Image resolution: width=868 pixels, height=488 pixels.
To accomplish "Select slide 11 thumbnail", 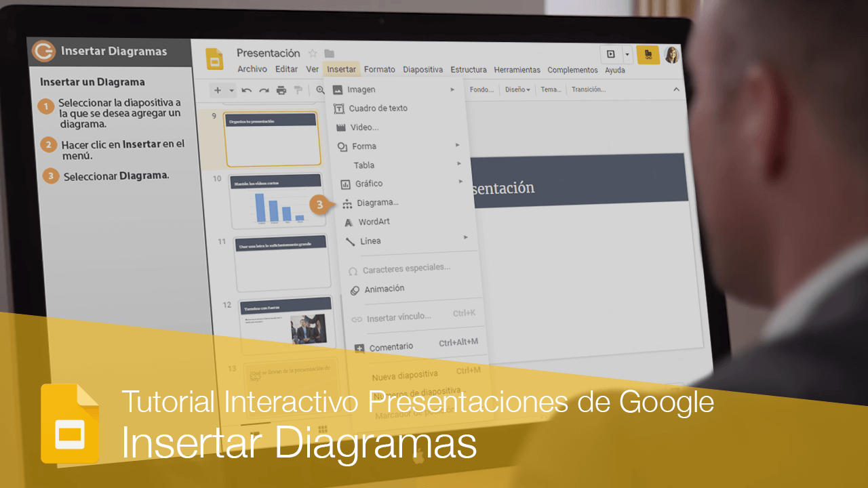I will click(x=283, y=262).
